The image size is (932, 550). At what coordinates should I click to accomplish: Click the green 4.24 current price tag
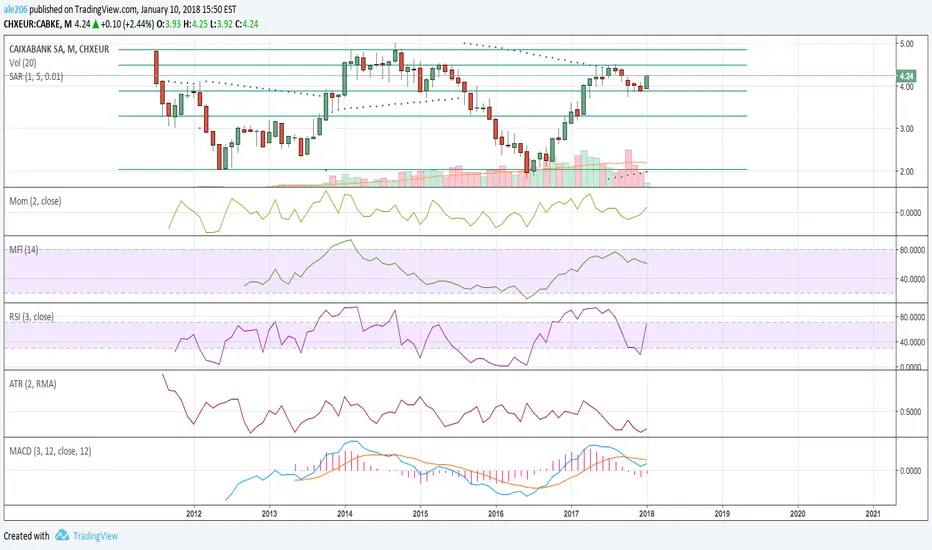(906, 76)
